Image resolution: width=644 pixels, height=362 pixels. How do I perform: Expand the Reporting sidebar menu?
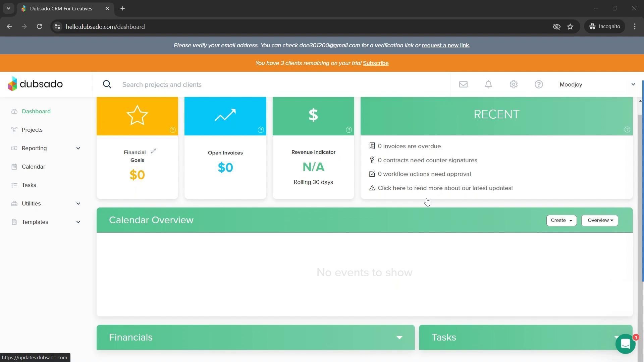[x=78, y=148]
